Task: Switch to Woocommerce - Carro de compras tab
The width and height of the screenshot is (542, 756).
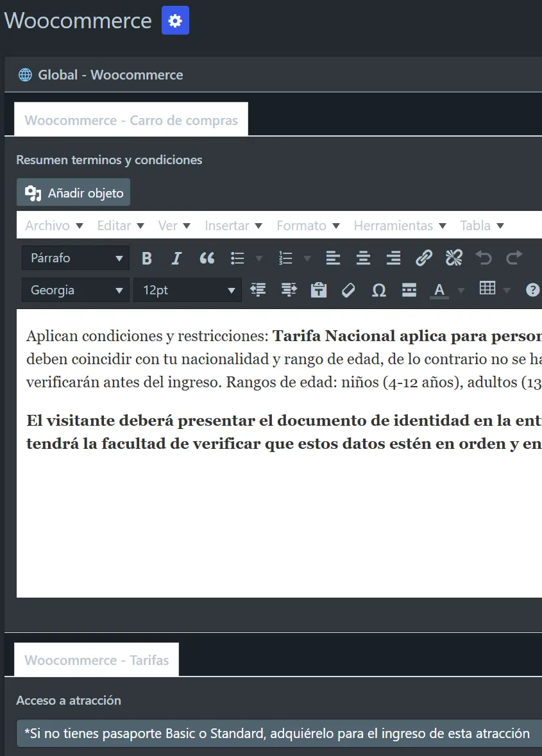Action: [x=131, y=121]
